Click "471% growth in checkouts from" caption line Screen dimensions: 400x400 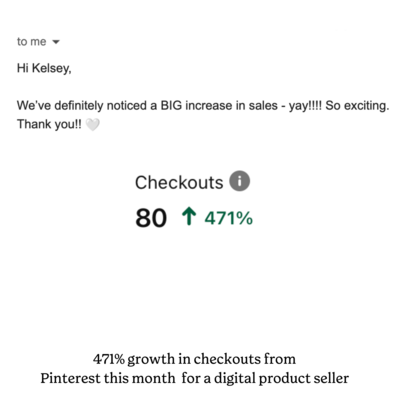click(194, 359)
